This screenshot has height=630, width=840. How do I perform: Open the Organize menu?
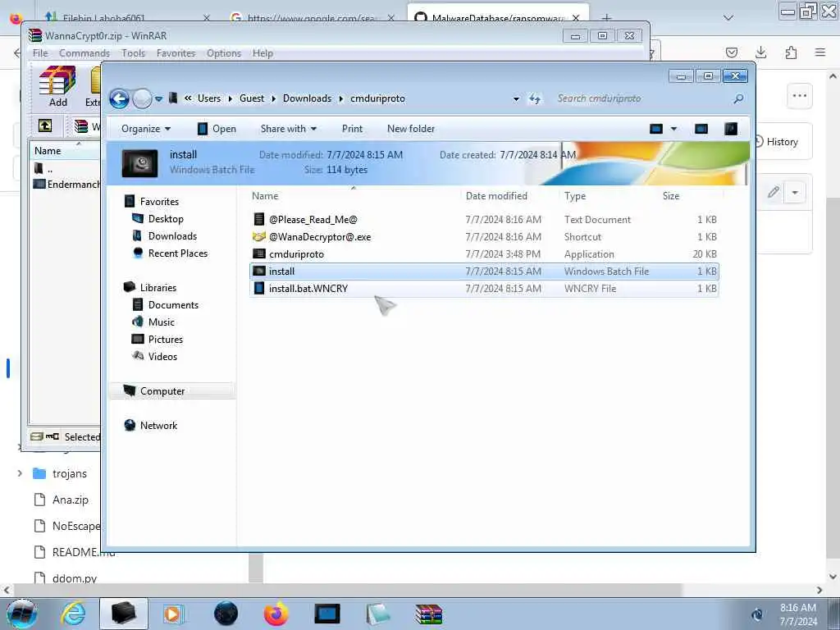pyautogui.click(x=146, y=129)
